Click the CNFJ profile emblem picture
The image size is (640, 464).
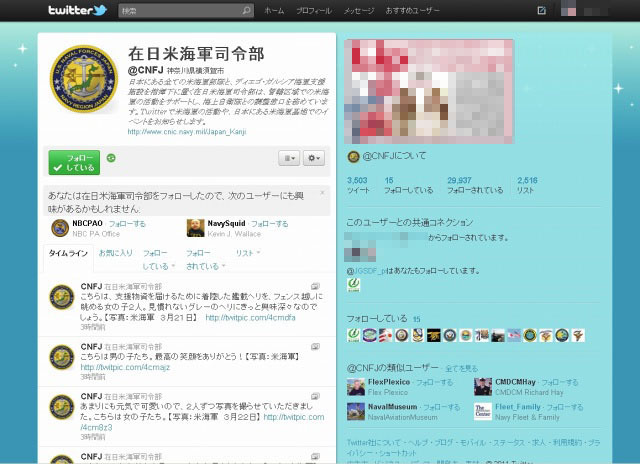point(84,79)
